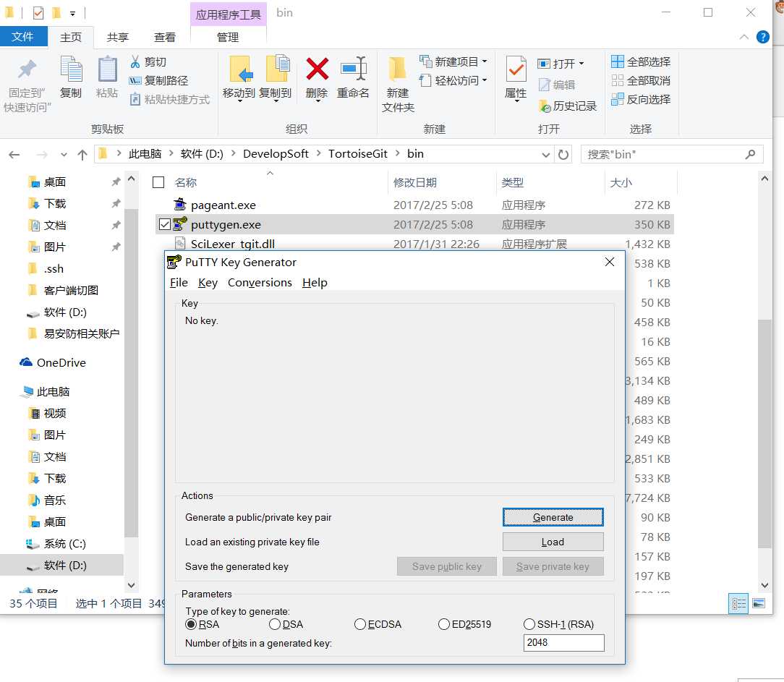Click the Save public key button
Screen dimensions: 784x682
[446, 566]
